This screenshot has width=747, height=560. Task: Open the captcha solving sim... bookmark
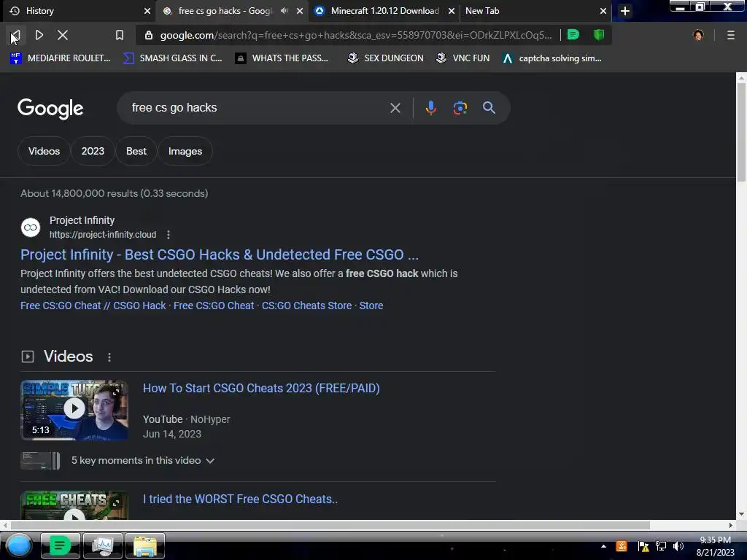[552, 58]
